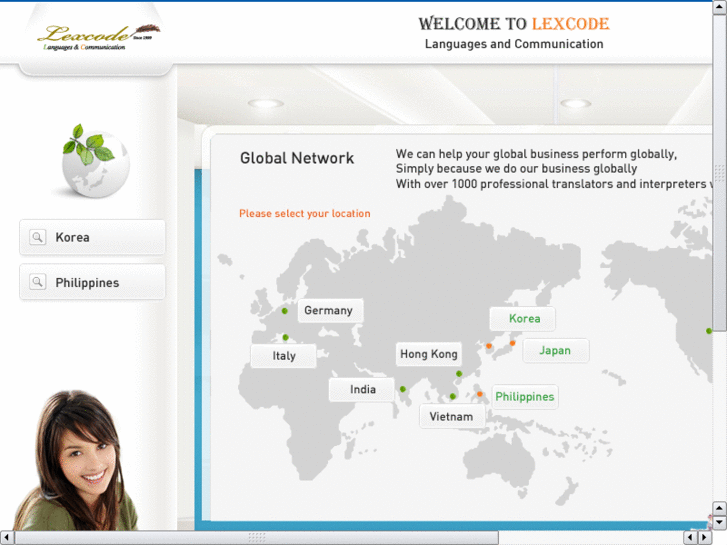727x545 pixels.
Task: Click the orange dot beside the Philippines label
Action: (x=480, y=394)
